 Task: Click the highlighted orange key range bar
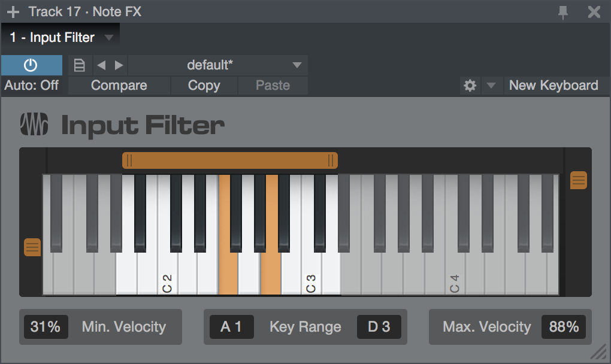pyautogui.click(x=230, y=160)
